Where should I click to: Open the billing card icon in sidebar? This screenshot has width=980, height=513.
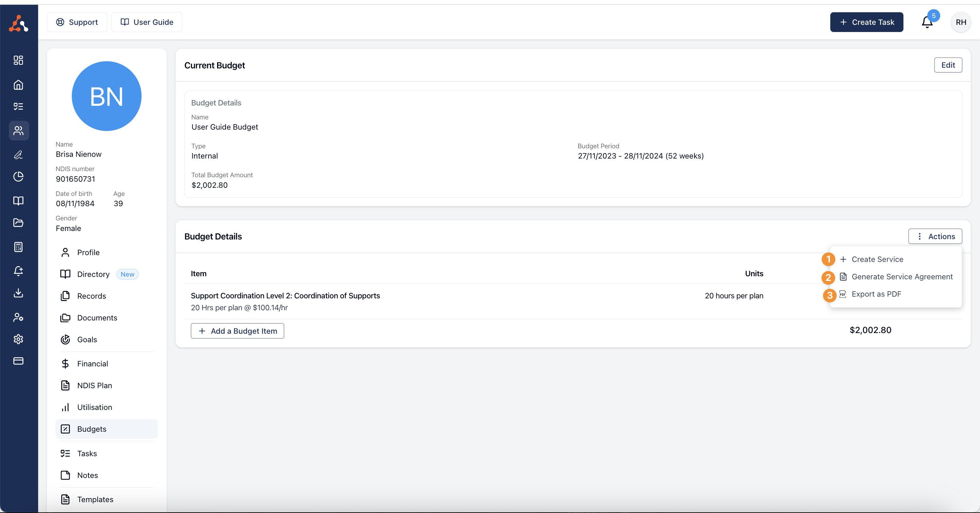tap(18, 361)
